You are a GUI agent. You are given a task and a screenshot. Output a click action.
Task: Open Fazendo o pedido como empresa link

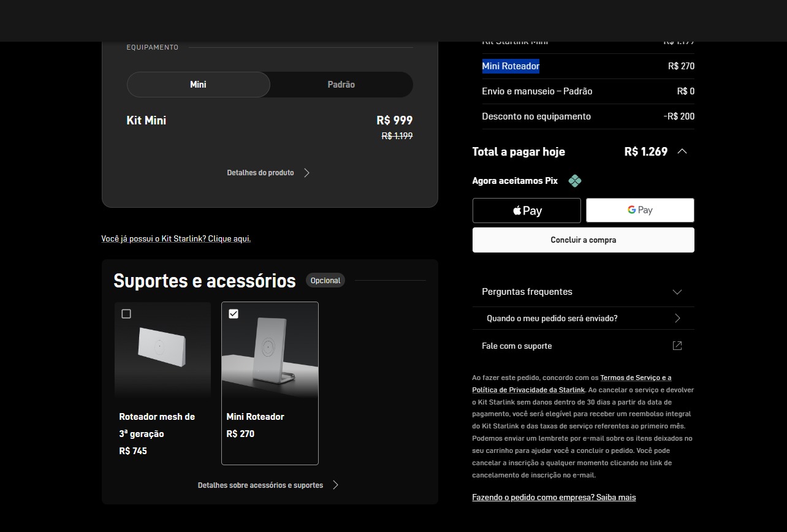553,497
